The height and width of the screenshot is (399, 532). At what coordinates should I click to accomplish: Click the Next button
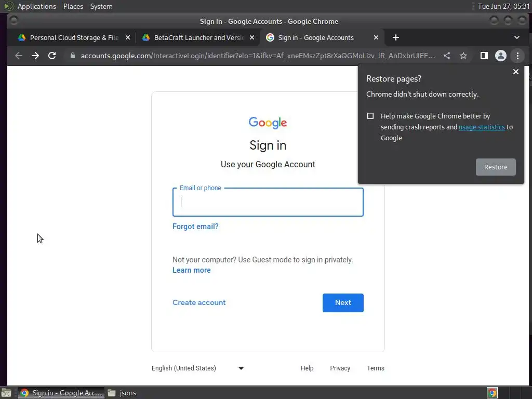coord(343,303)
